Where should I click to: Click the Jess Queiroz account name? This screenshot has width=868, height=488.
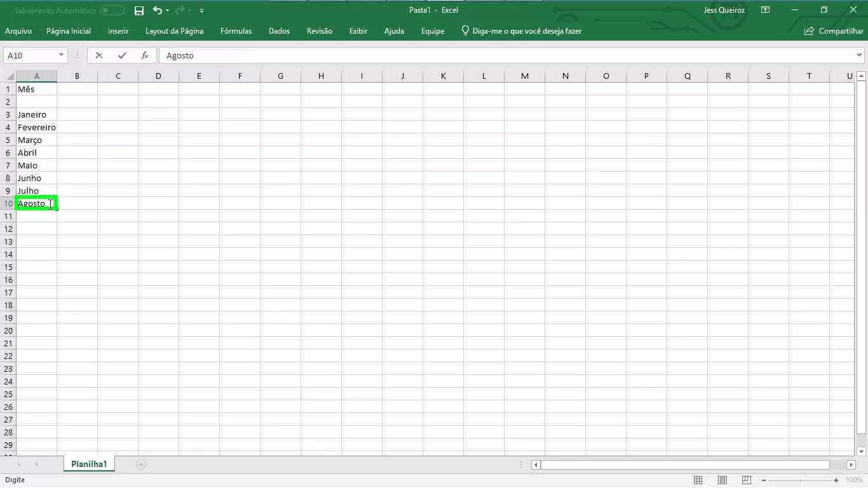(724, 10)
